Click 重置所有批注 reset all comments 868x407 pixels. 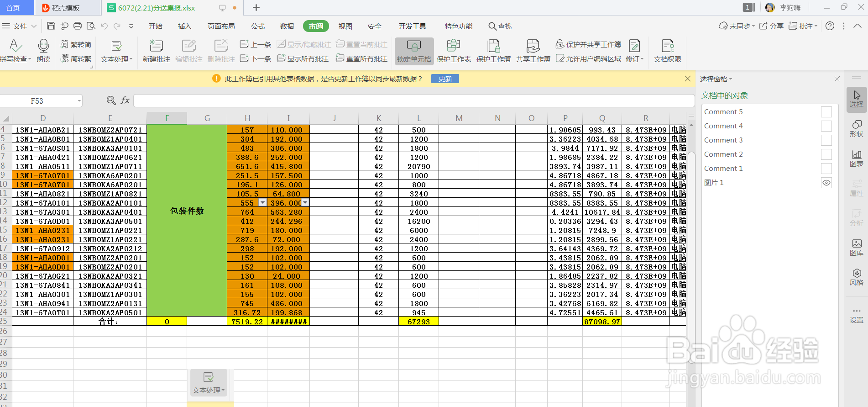362,58
